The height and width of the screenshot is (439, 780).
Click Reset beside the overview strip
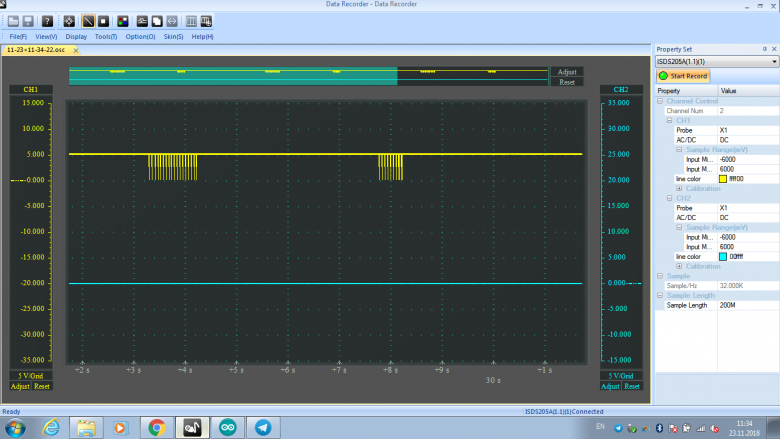pyautogui.click(x=567, y=83)
